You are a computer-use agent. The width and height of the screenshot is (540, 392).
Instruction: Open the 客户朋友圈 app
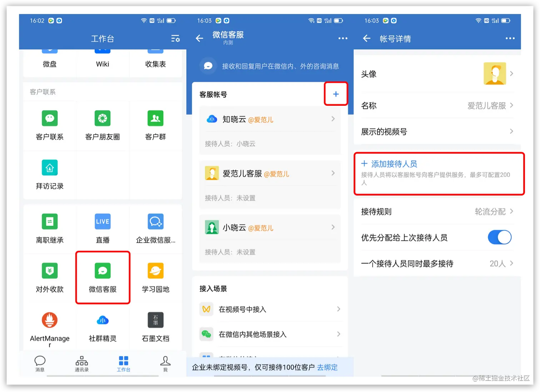coord(102,125)
